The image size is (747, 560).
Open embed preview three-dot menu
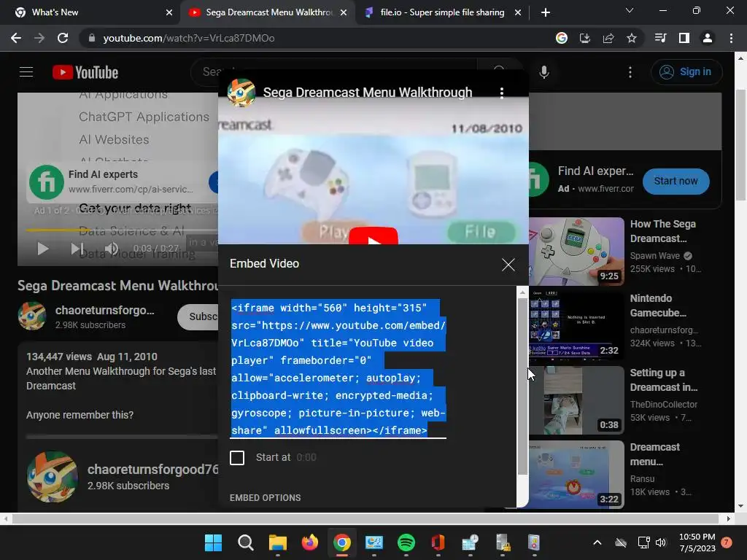click(x=502, y=93)
